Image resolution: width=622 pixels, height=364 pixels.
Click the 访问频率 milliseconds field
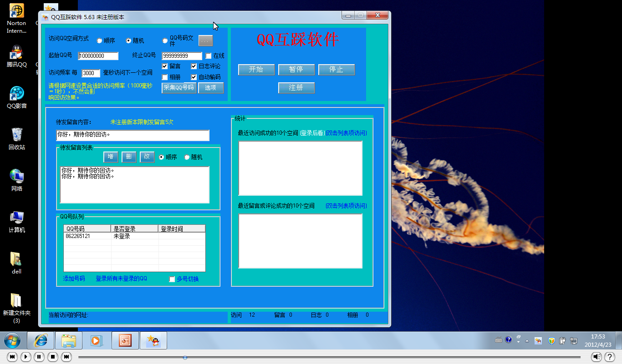91,73
